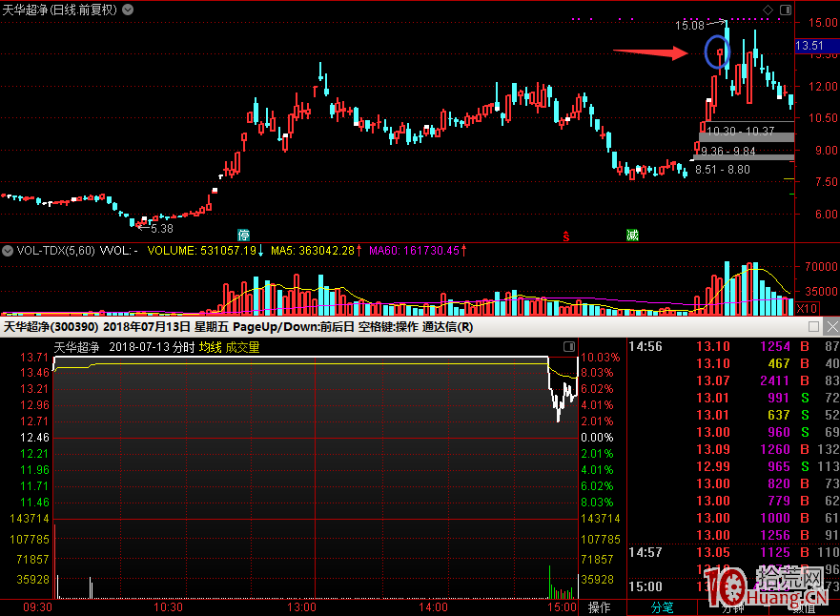
Task: Click the 70000 volume scale label
Action: coord(821,266)
